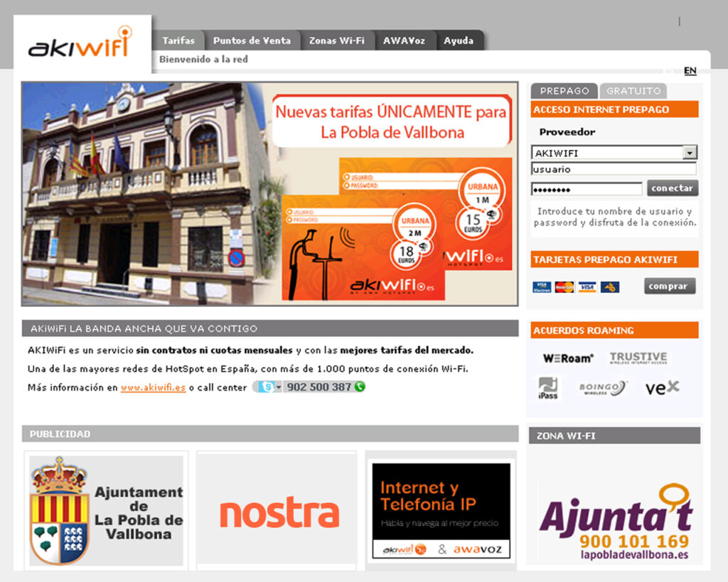Click the white Visa card icon
This screenshot has width=728, height=582.
coord(587,287)
